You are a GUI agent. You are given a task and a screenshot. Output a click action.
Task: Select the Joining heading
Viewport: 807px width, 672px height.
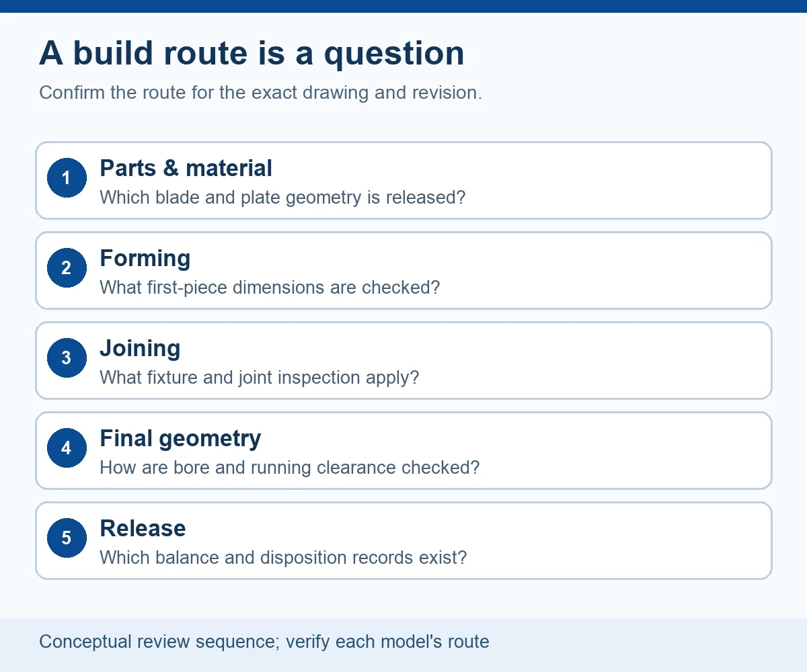tap(140, 348)
